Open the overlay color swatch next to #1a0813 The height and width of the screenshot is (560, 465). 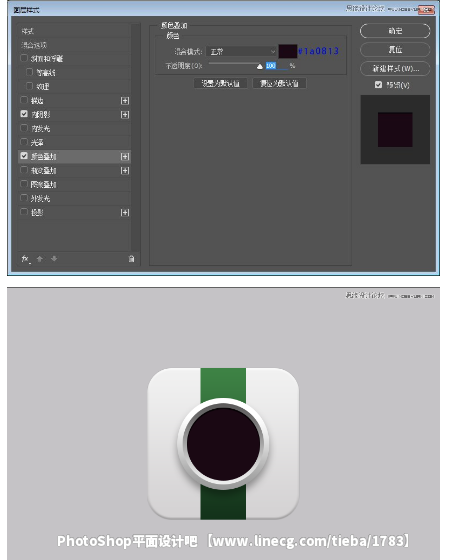288,51
